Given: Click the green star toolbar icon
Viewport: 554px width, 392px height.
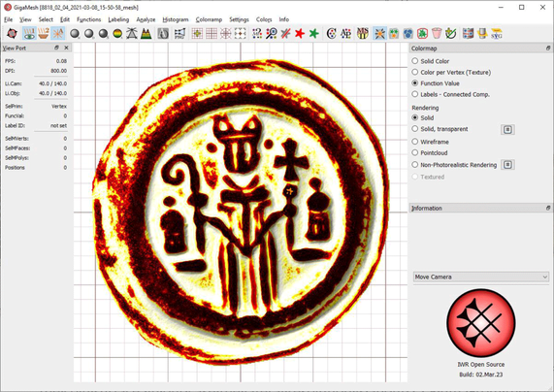Looking at the screenshot, I should click(x=313, y=34).
